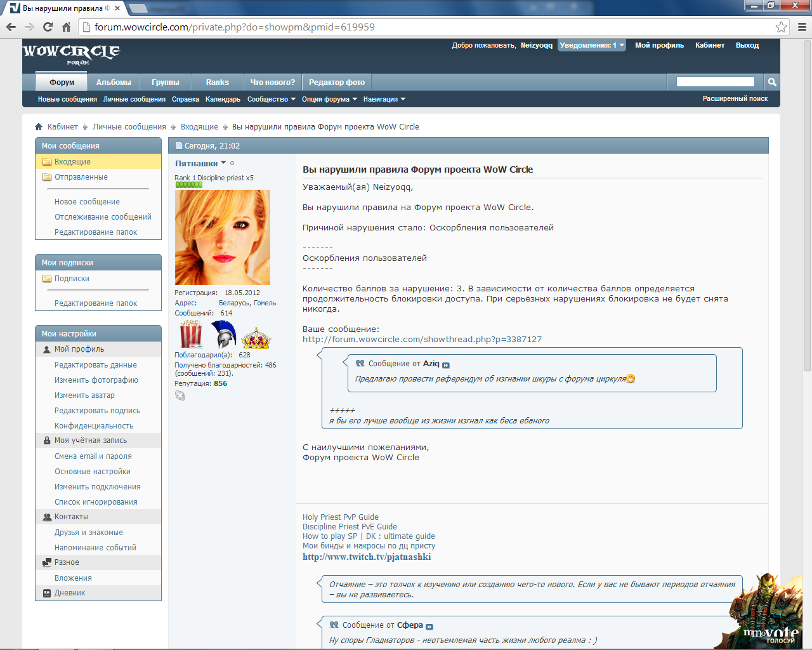
Task: Click the browser forward arrow
Action: click(x=29, y=27)
